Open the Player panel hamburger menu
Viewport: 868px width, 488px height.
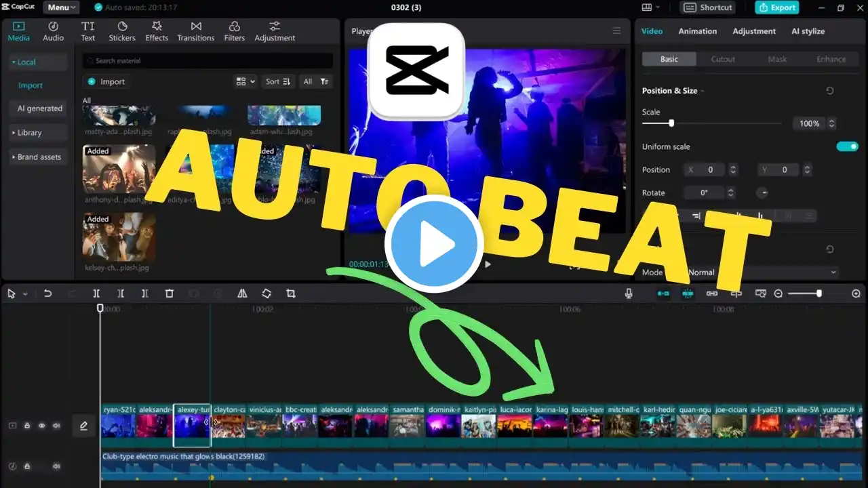[616, 30]
